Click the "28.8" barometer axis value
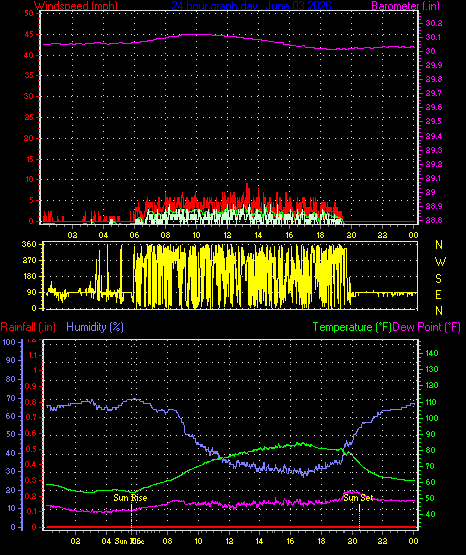Image resolution: width=466 pixels, height=555 pixels. 434,221
